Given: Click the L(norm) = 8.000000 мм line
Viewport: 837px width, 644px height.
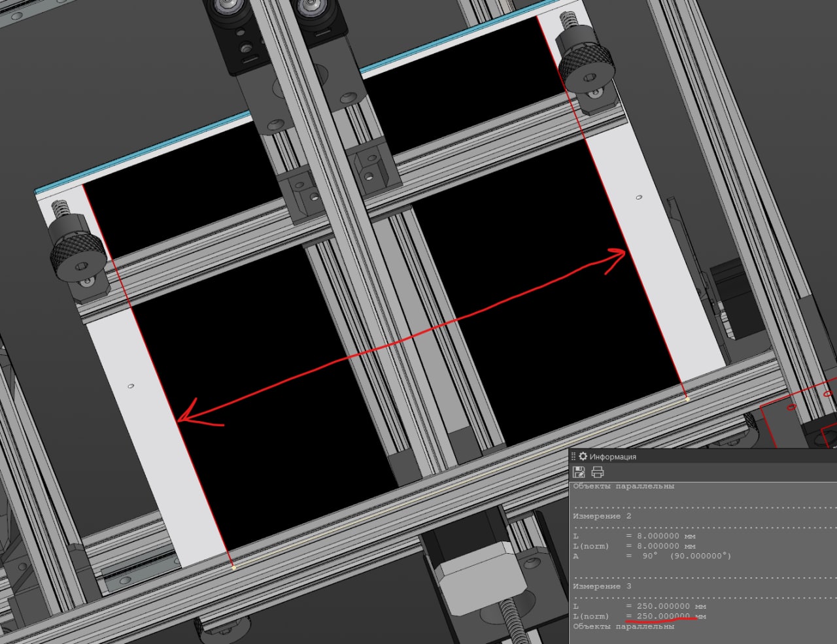Looking at the screenshot, I should click(634, 546).
